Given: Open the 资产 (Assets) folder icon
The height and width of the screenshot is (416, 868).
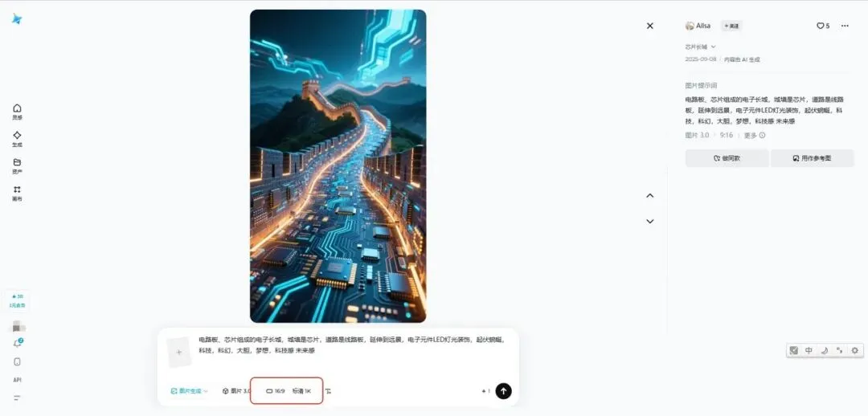Looking at the screenshot, I should coord(17,165).
